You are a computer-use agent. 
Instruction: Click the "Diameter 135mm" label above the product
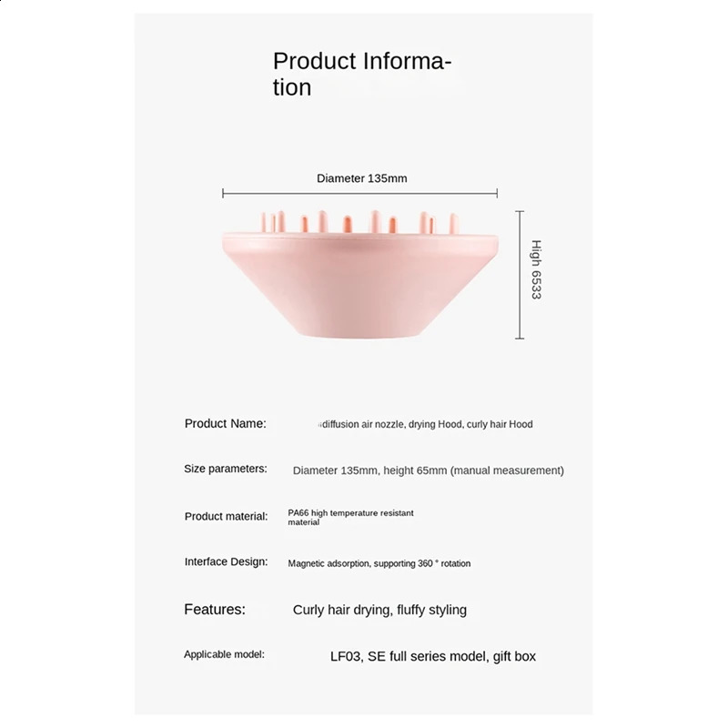click(361, 178)
